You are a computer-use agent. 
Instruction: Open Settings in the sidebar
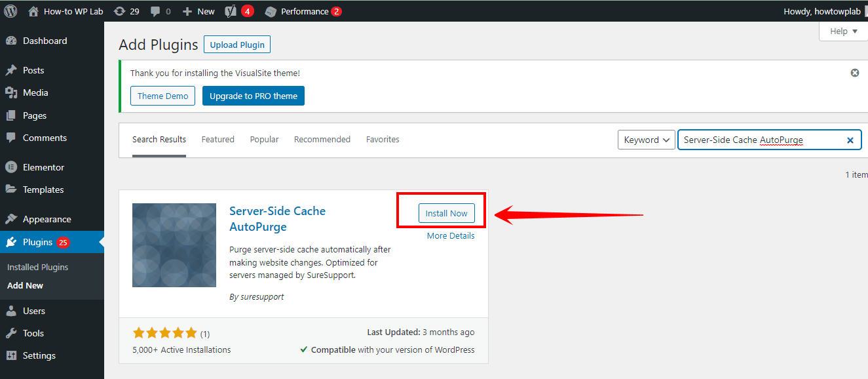point(52,355)
